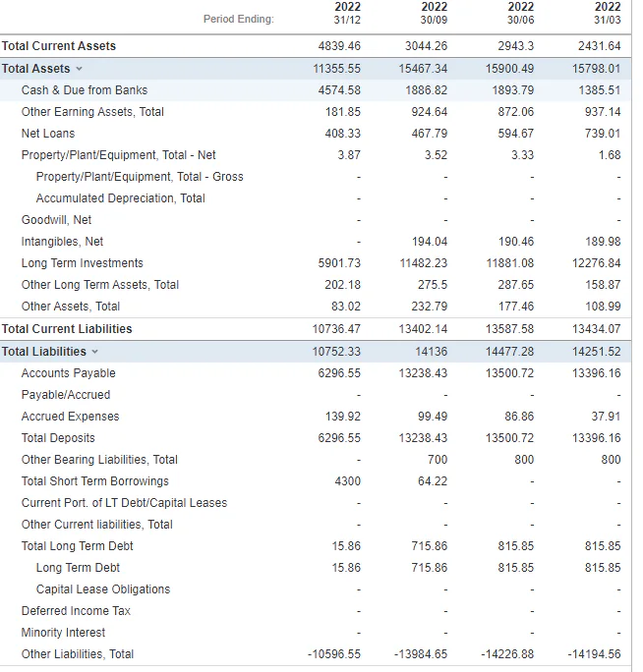643x672 pixels.
Task: Select Total Assets value 15467.34
Action: pos(423,69)
